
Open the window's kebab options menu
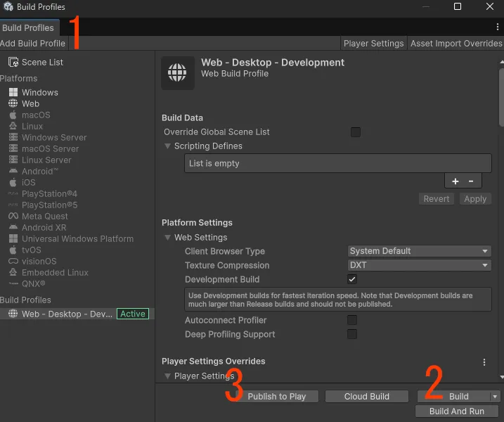(497, 27)
